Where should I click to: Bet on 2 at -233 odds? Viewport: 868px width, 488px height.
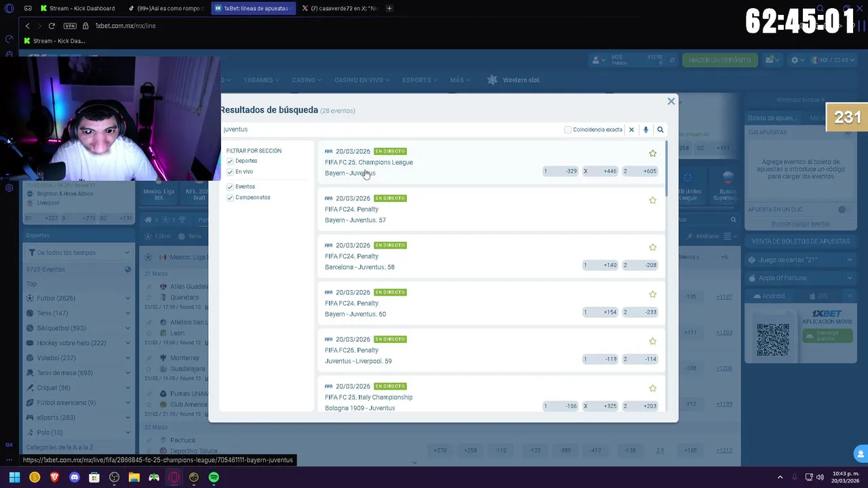tap(640, 312)
